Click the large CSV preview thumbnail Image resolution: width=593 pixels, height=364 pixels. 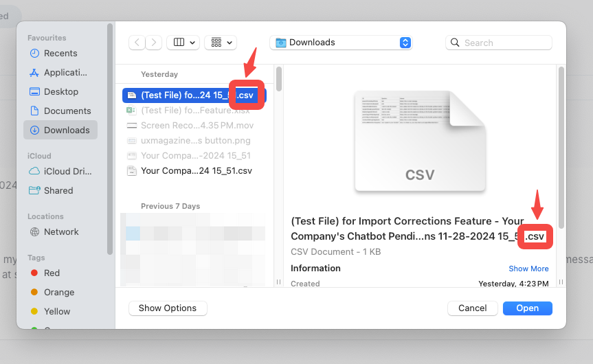pyautogui.click(x=420, y=143)
